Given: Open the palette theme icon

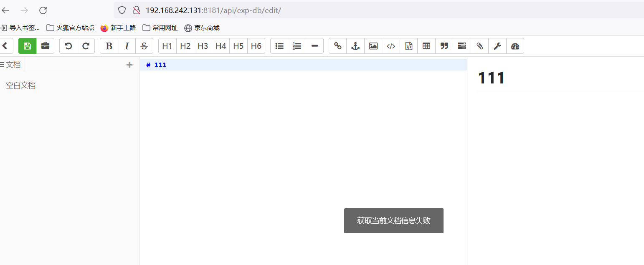Looking at the screenshot, I should (515, 46).
